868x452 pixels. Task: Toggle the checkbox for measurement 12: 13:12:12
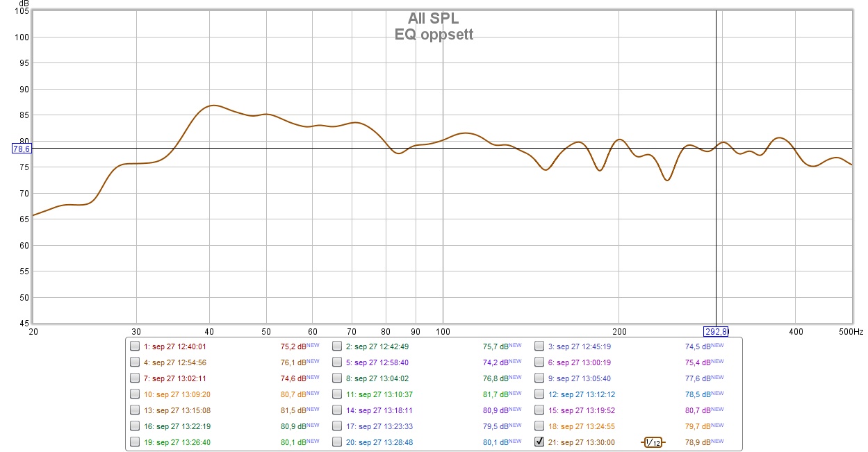pos(539,394)
